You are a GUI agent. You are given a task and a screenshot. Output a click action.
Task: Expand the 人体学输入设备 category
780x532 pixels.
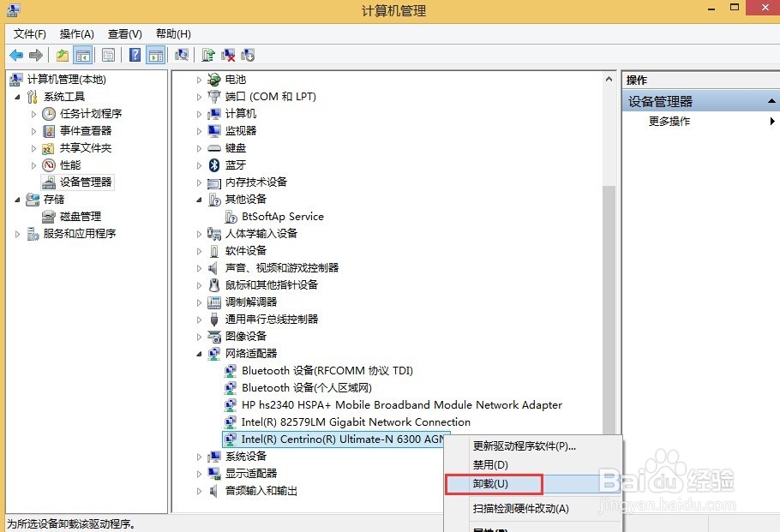[199, 234]
